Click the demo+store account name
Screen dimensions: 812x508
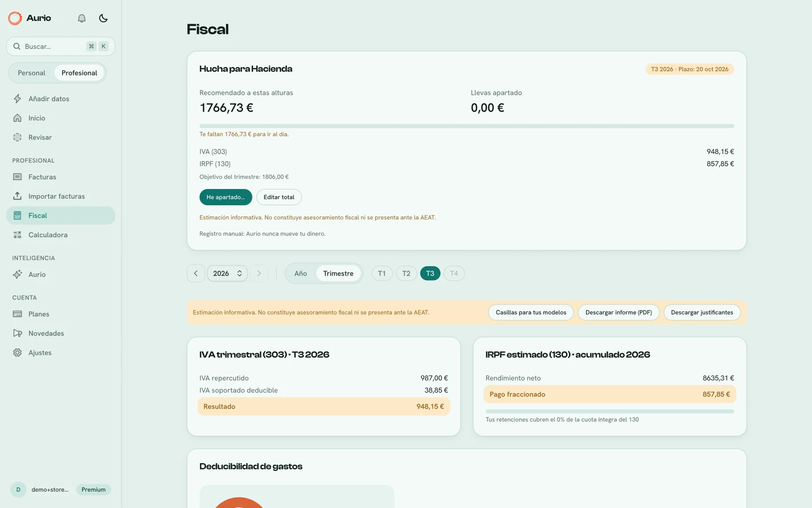pyautogui.click(x=50, y=490)
